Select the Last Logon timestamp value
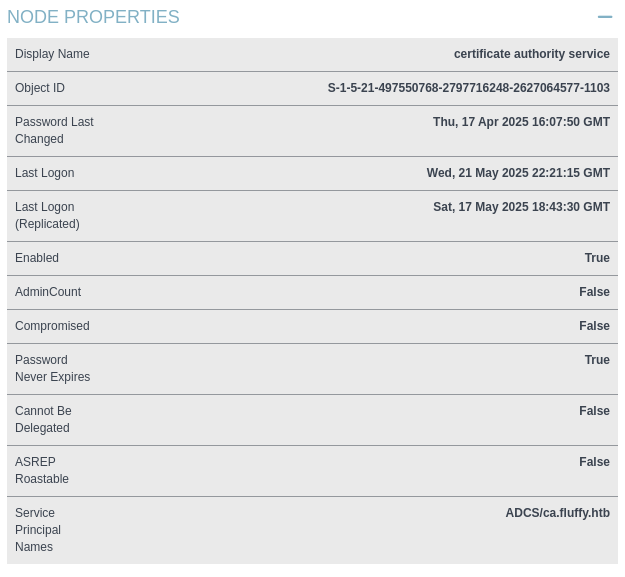Viewport: 625px width, 577px height. (518, 173)
